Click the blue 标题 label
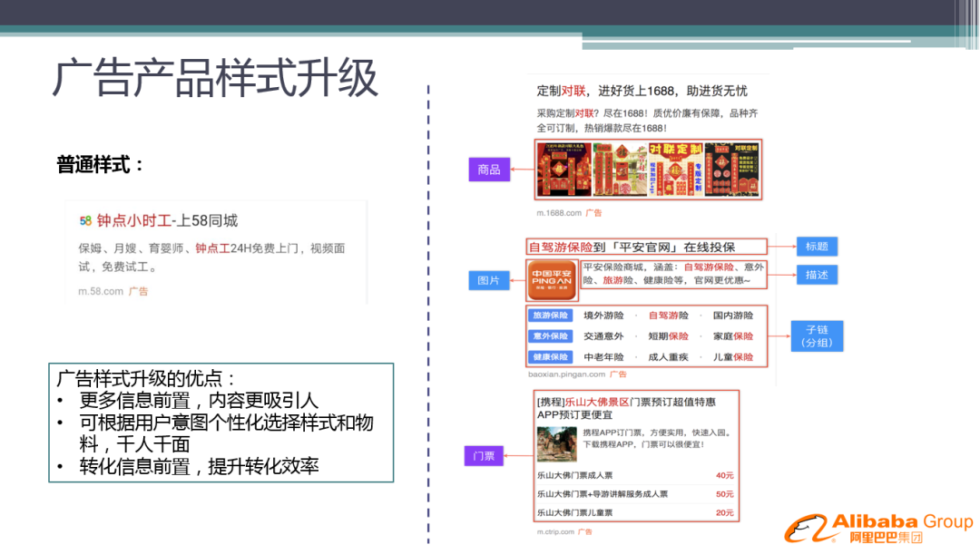Image resolution: width=980 pixels, height=554 pixels. 817,246
